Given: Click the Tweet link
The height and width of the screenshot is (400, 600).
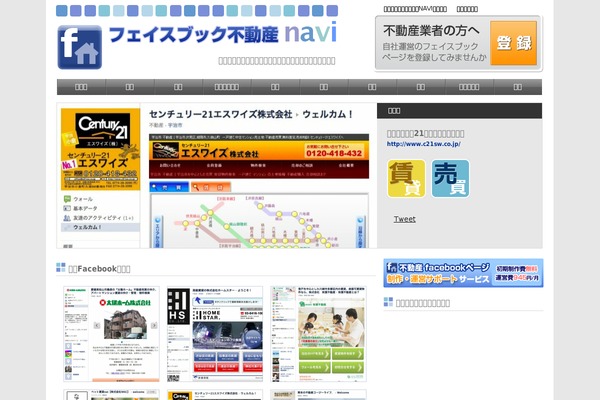Looking at the screenshot, I should (x=404, y=219).
